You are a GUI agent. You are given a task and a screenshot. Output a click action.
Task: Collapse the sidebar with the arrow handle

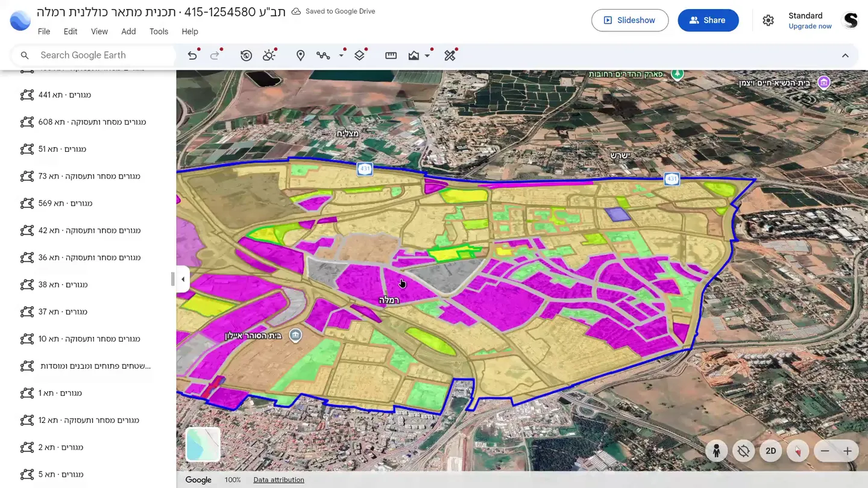click(183, 279)
